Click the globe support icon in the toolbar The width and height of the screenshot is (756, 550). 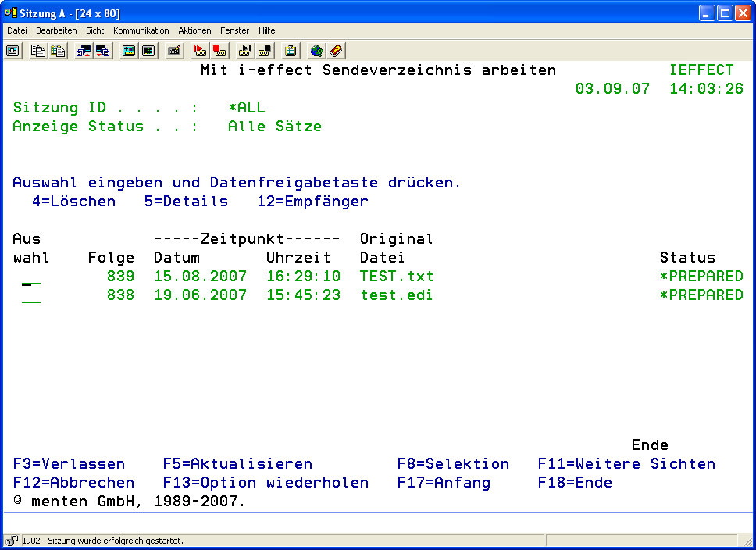[316, 51]
